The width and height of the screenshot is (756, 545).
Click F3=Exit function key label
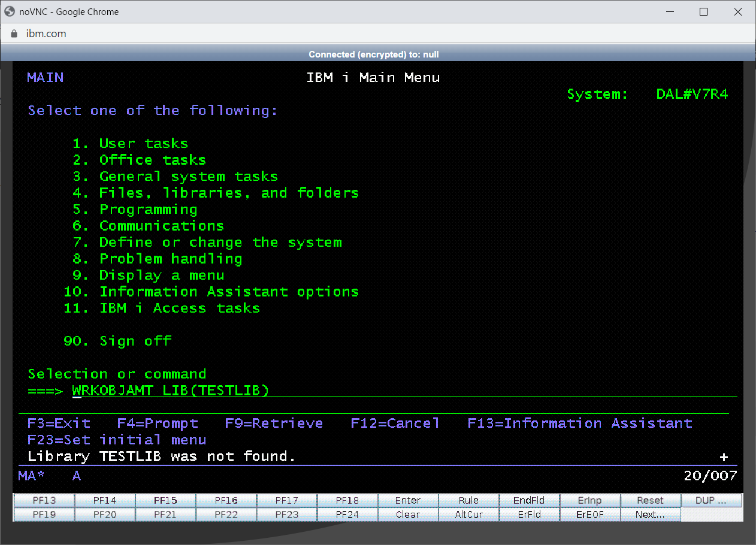(59, 423)
